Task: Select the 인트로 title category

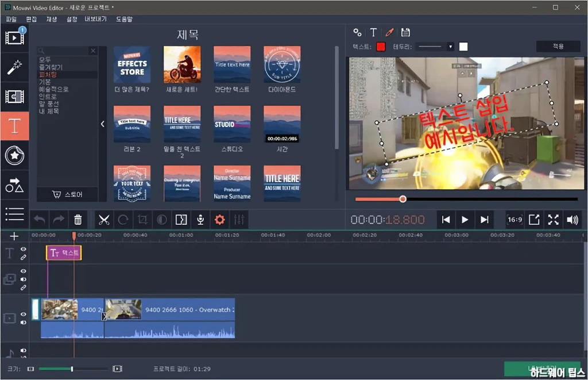Action: 48,97
